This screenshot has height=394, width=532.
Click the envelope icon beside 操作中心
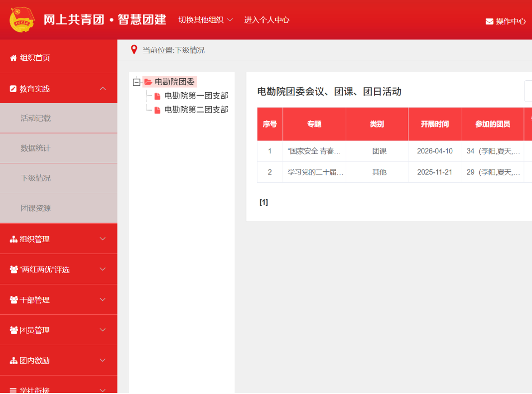[489, 21]
